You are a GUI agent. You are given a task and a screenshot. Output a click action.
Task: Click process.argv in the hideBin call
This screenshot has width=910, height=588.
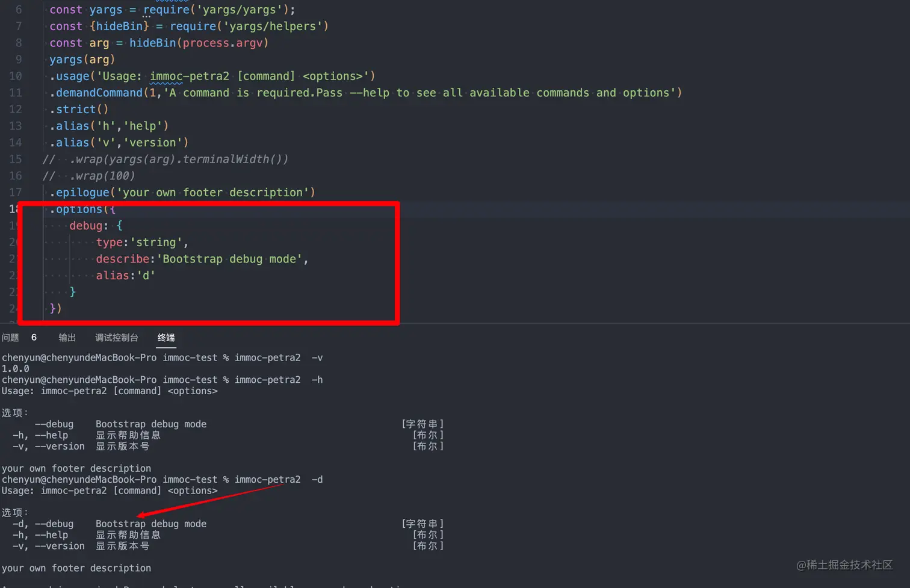pos(222,43)
